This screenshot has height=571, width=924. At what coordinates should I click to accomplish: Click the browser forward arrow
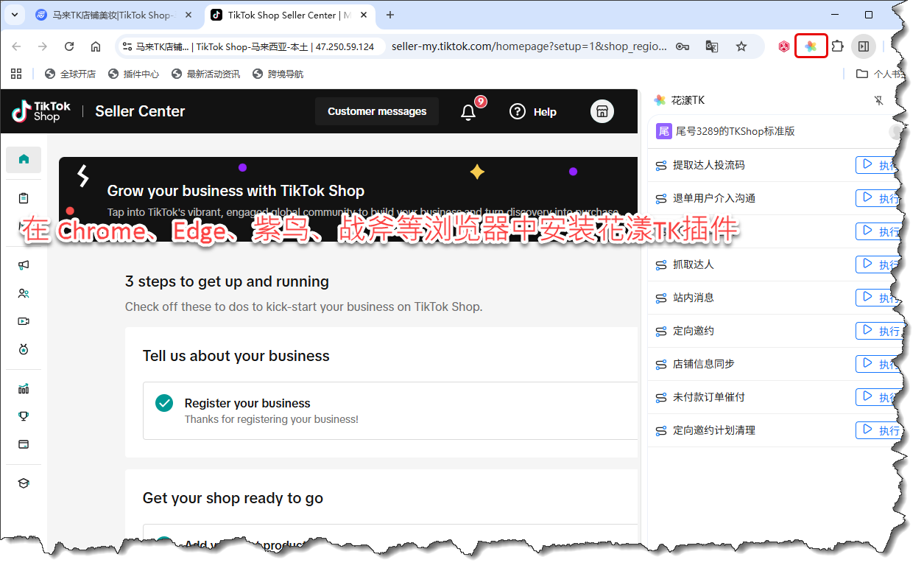[x=43, y=46]
